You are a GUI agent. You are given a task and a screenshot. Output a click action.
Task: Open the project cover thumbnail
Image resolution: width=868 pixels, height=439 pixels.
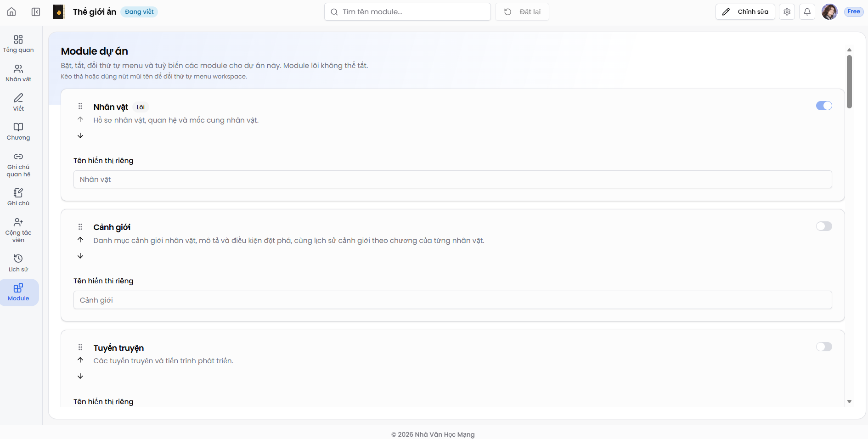pos(59,12)
